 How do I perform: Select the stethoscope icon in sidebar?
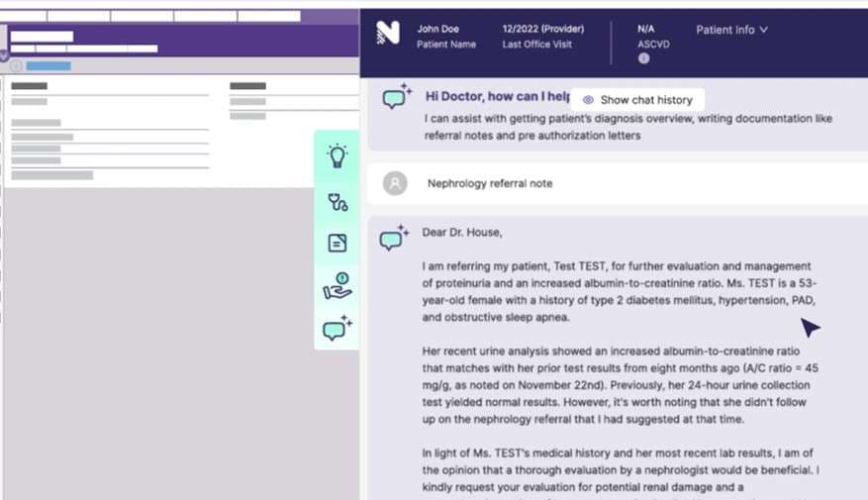[338, 202]
